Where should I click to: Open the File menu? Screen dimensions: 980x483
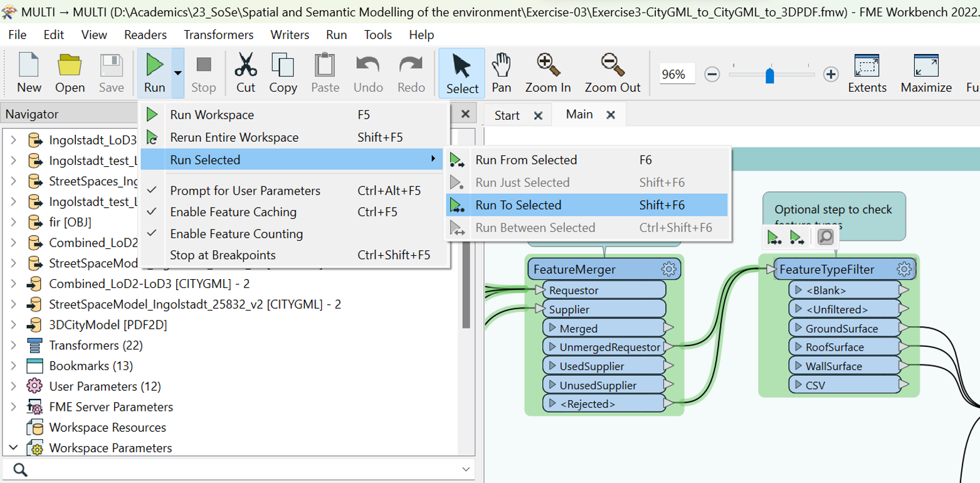[17, 35]
